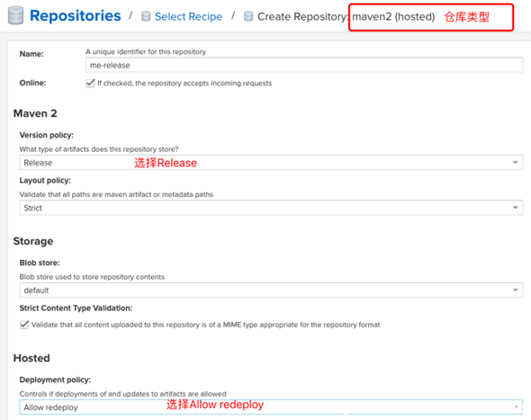Click the Repositories database icon
The height and width of the screenshot is (420, 531).
pyautogui.click(x=15, y=15)
